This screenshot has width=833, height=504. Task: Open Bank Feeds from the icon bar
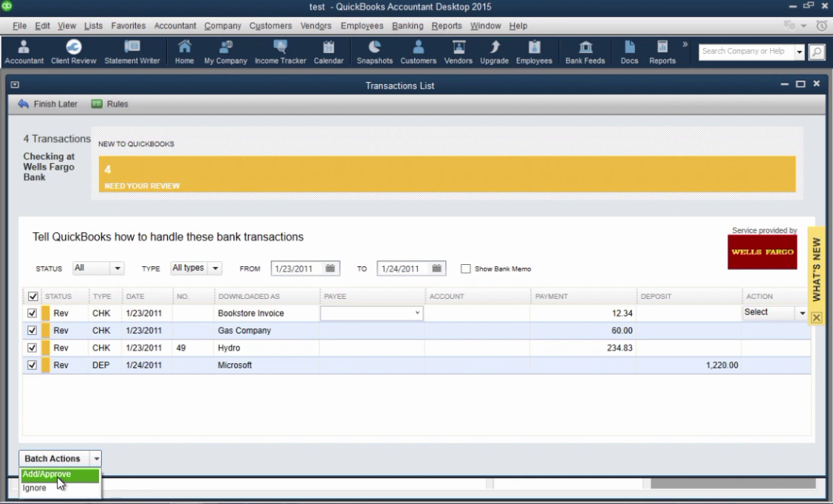[585, 52]
